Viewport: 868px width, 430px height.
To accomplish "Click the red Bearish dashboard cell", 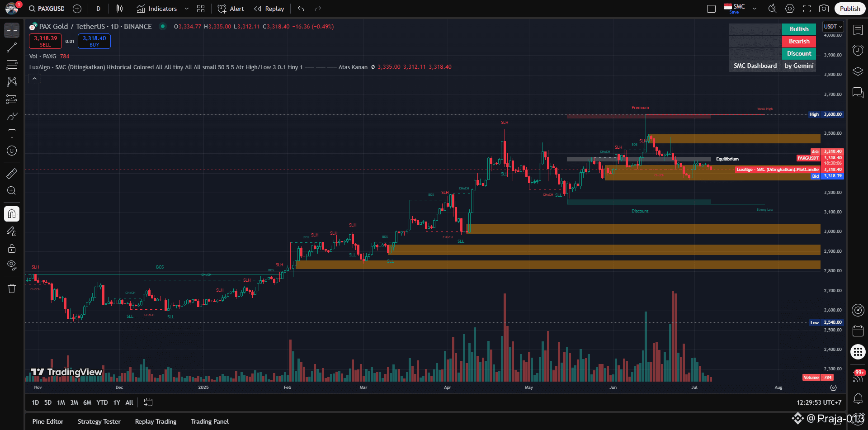I will click(x=799, y=41).
